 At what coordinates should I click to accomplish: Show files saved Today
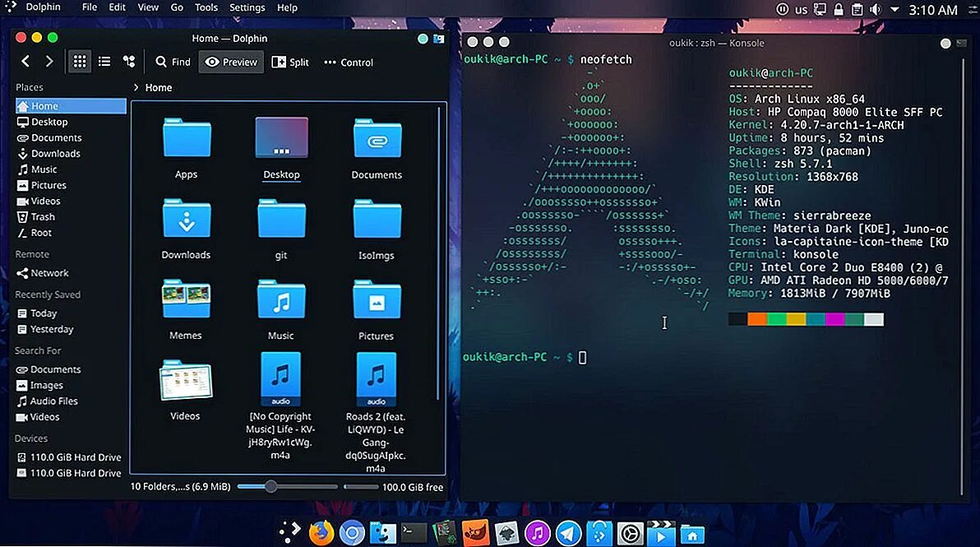pyautogui.click(x=71, y=313)
